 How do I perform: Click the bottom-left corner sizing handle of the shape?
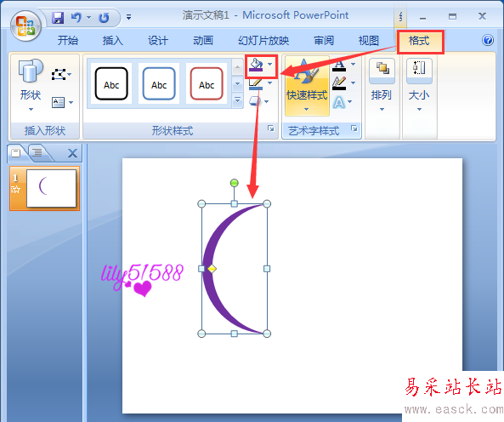[201, 334]
